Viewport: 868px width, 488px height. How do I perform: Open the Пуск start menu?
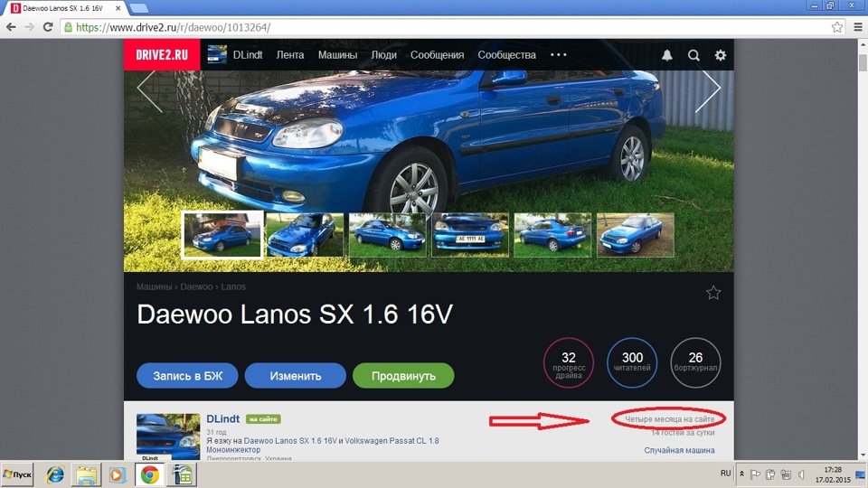(x=17, y=474)
